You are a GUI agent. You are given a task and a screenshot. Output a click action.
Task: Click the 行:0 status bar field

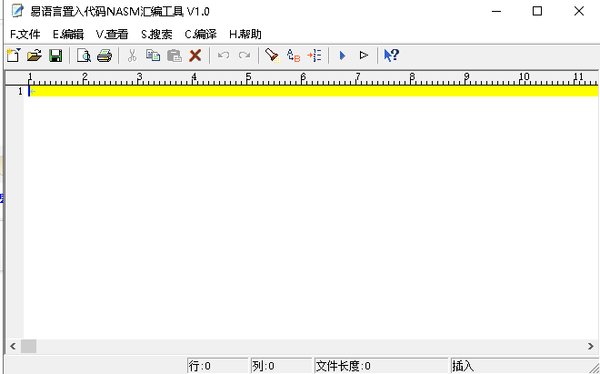(x=218, y=366)
